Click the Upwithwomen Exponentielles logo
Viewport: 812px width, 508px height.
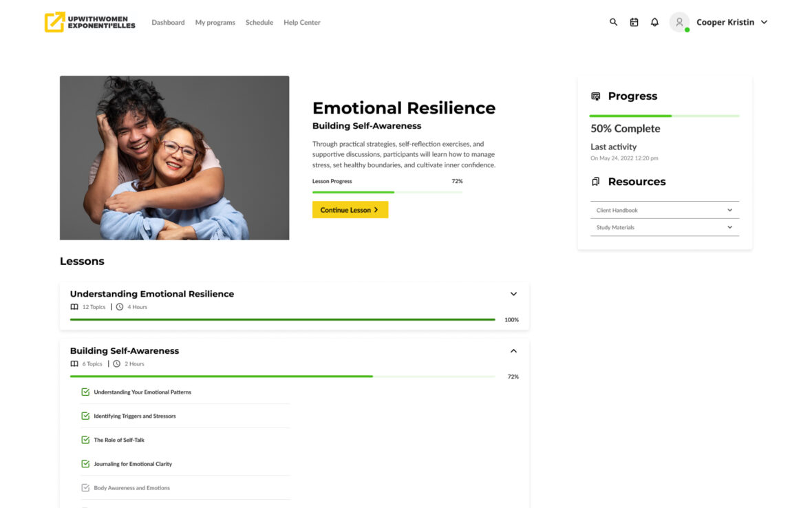click(89, 22)
